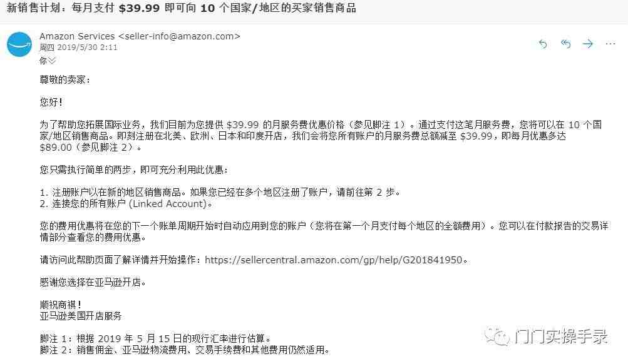Screen dimensions: 628x364
Task: Click the 脚注 2 footnote line
Action: coord(185,350)
